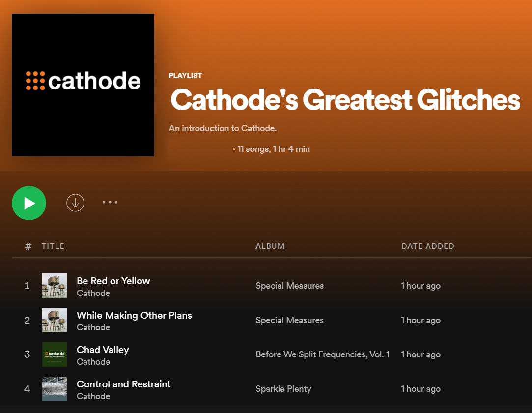This screenshot has width=532, height=413.
Task: Click album art thumbnail of Be Red or Yellow
Action: tap(55, 286)
